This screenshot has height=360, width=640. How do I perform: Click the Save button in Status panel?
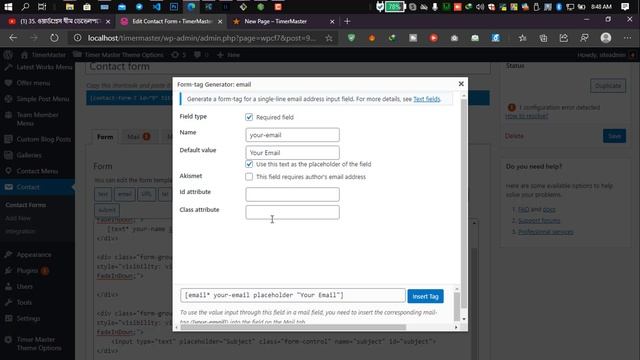coord(614,136)
